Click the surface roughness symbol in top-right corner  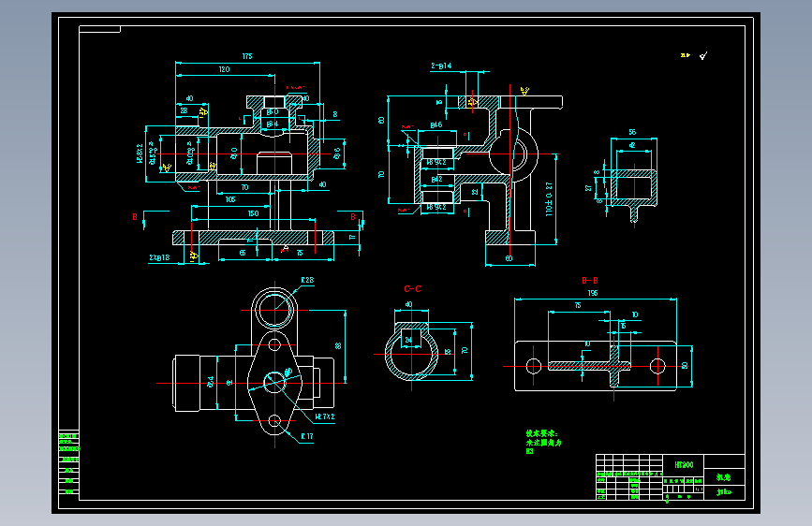[702, 55]
